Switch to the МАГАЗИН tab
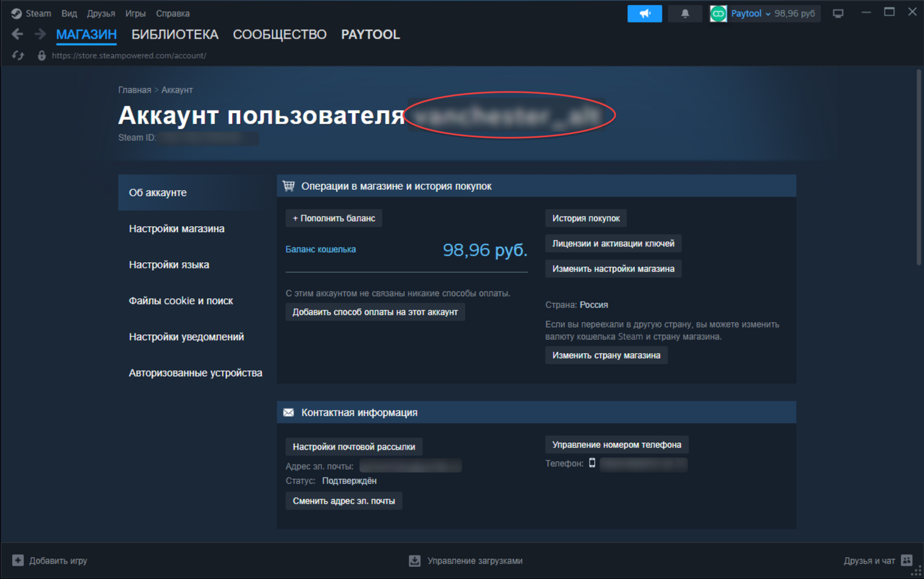The image size is (924, 579). pos(87,35)
